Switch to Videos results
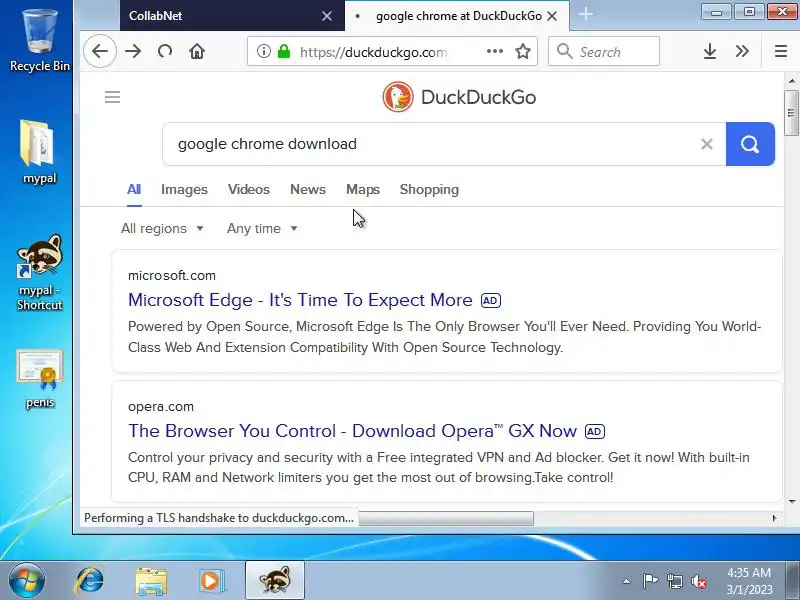Viewport: 800px width, 600px height. (248, 189)
